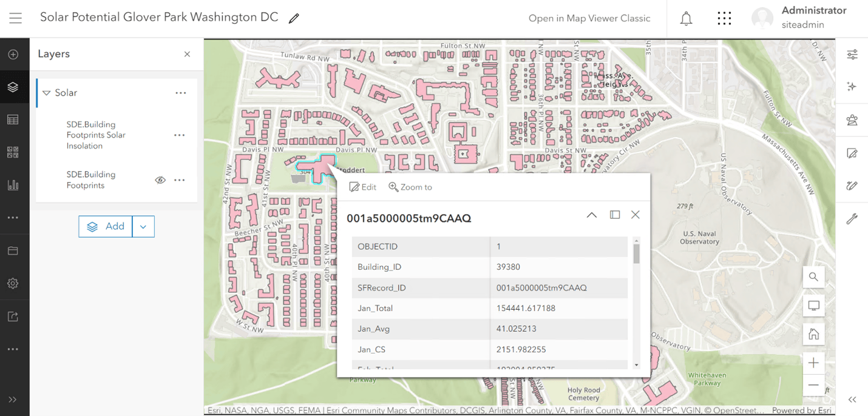Click Edit in the popup

tap(363, 187)
